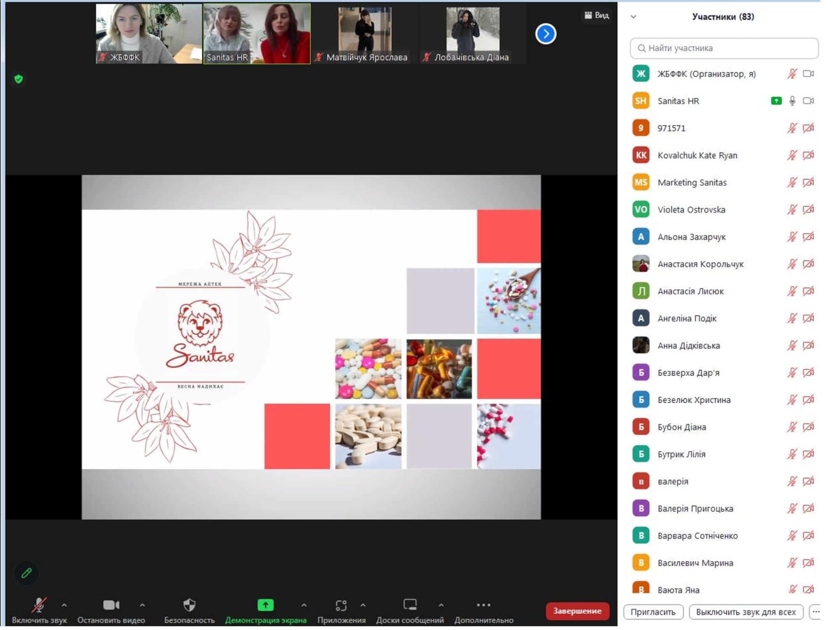This screenshot has width=840, height=630.
Task: Click Бубон Діана camera icon
Action: [808, 427]
